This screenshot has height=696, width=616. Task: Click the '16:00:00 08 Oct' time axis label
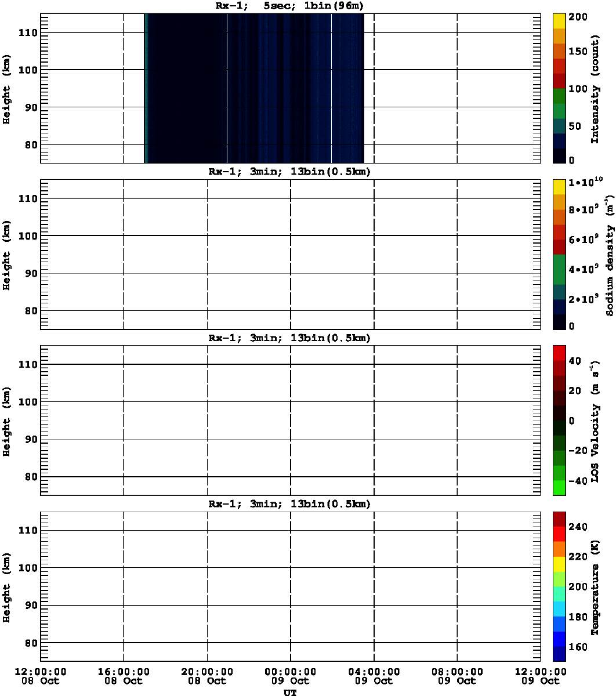[124, 675]
